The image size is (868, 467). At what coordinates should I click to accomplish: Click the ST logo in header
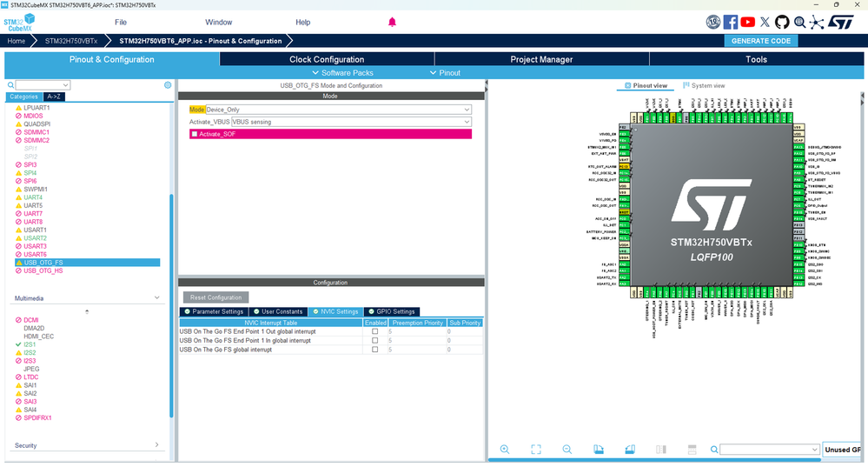(x=841, y=22)
